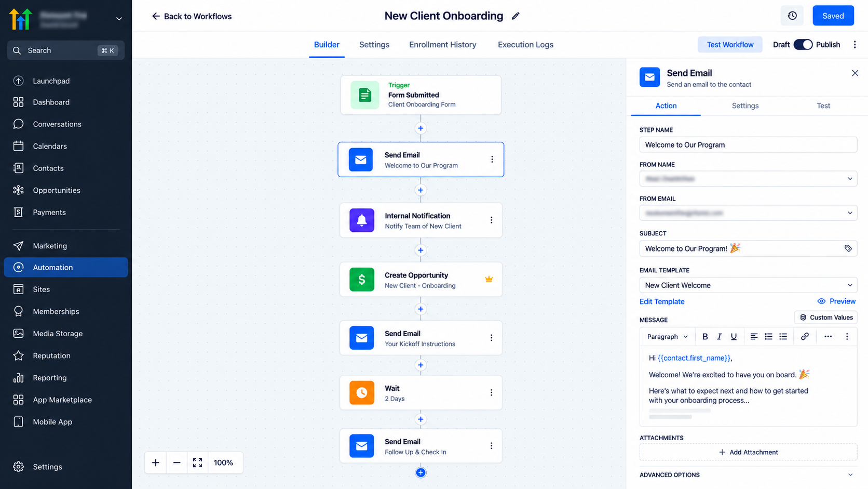Open the Email Template dropdown

pos(748,285)
